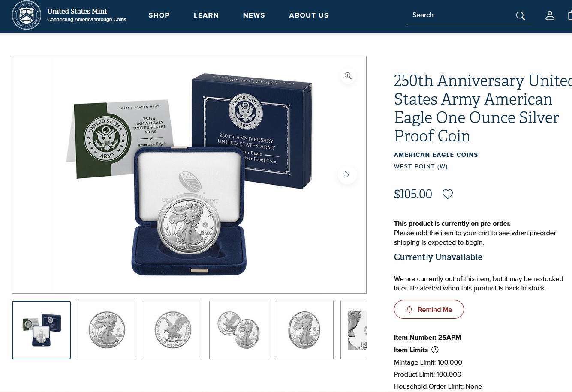This screenshot has width=572, height=392.
Task: Select the two-coin obverse and reverse thumbnail
Action: (x=238, y=330)
